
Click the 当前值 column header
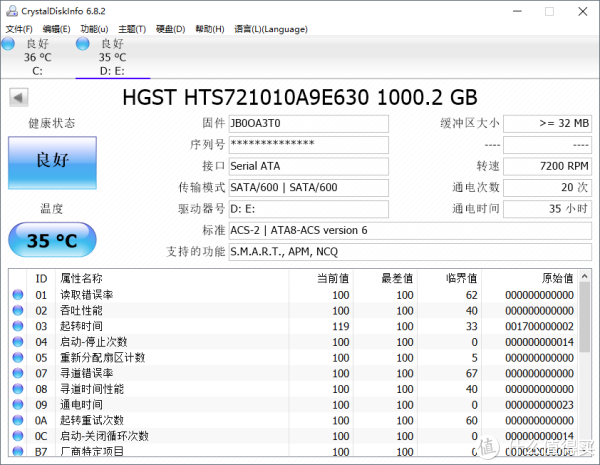point(321,278)
